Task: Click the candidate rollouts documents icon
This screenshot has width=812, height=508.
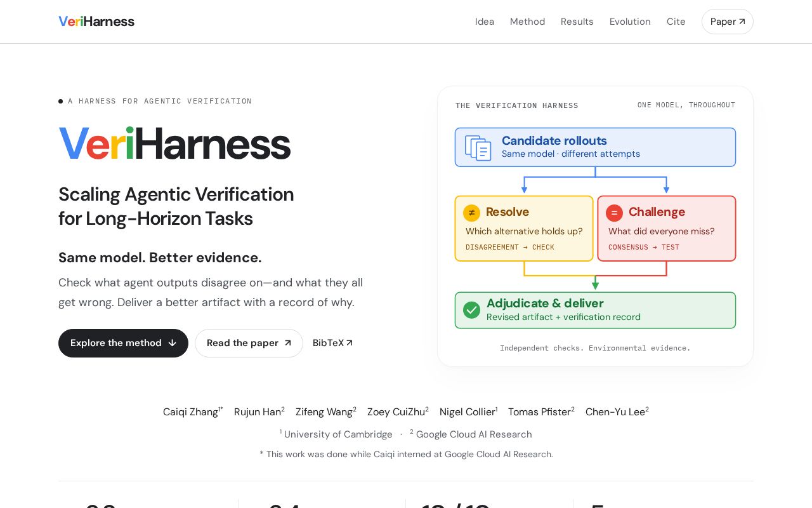Action: click(478, 148)
